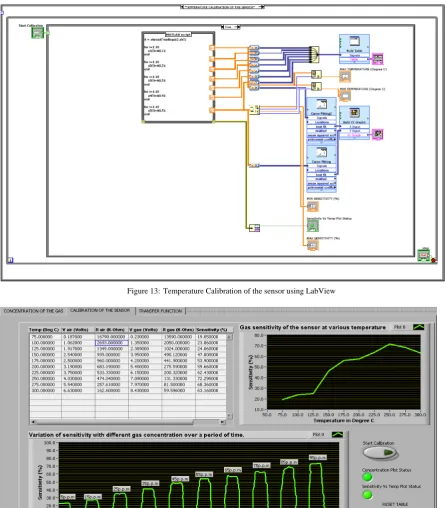Open the lower Curve Fitting express VI
This screenshot has width=446, height=508.
click(x=321, y=169)
